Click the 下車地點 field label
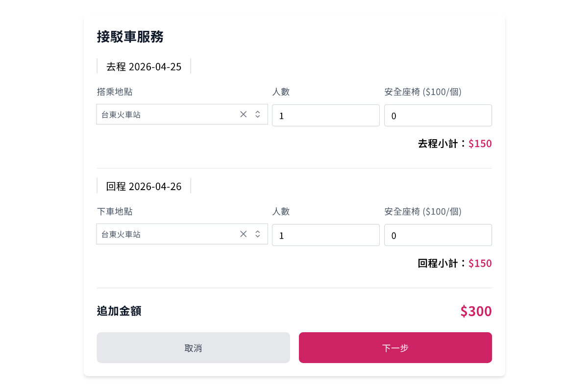 pos(115,211)
